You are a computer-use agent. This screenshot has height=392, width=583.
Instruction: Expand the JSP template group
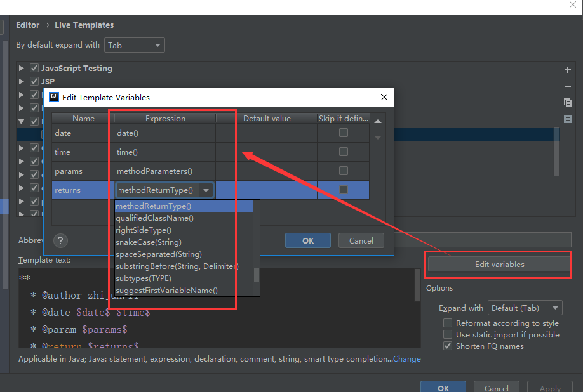point(21,81)
